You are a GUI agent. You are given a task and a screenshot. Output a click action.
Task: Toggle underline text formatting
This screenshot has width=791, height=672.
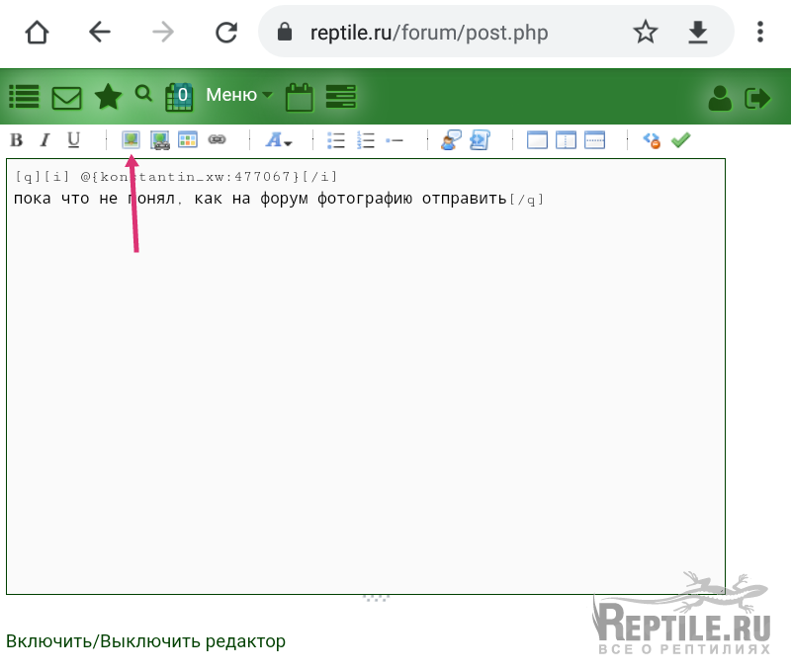73,140
